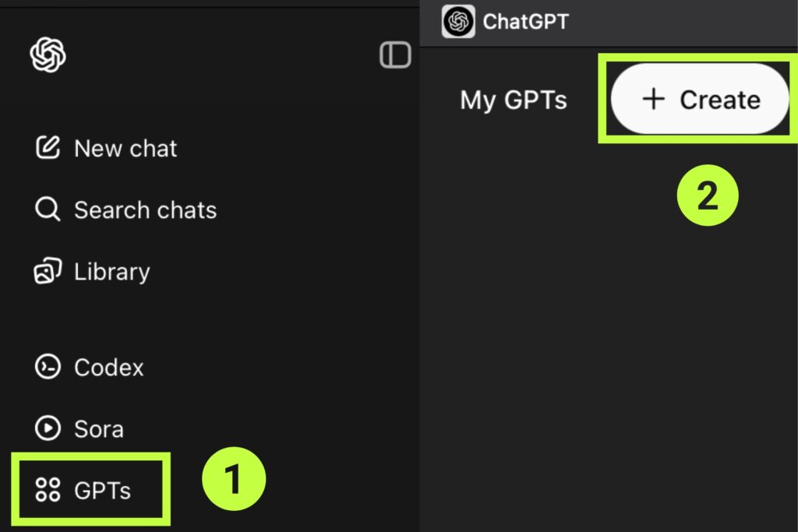798x532 pixels.
Task: Click the Sora play icon
Action: click(48, 428)
